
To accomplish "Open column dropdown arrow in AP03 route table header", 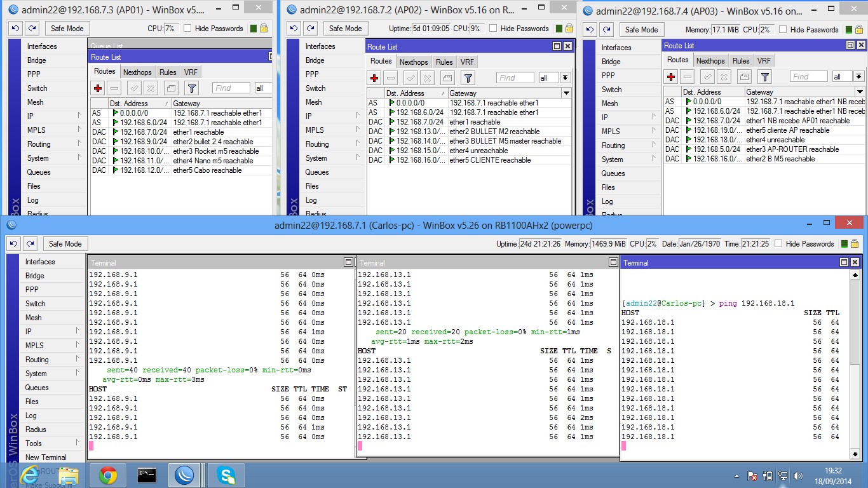I will click(860, 92).
